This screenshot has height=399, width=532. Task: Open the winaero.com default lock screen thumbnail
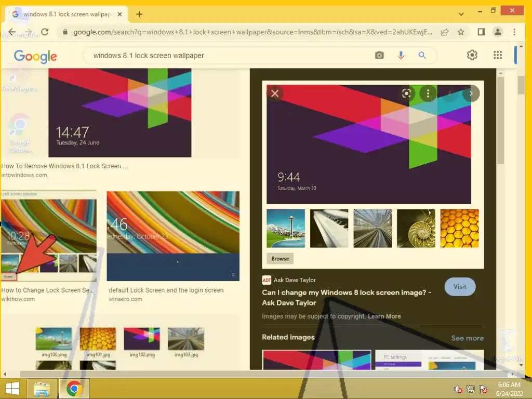(x=173, y=236)
